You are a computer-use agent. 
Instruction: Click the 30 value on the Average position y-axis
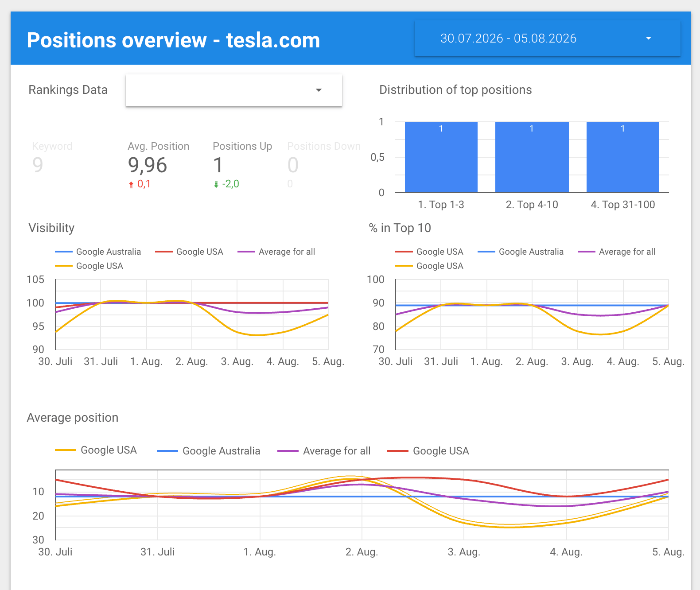pyautogui.click(x=39, y=540)
